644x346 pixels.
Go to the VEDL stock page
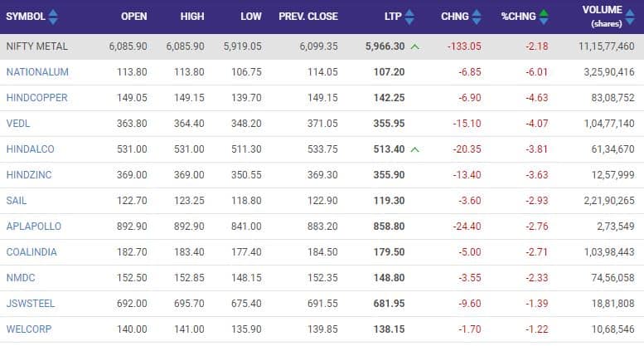[17, 124]
